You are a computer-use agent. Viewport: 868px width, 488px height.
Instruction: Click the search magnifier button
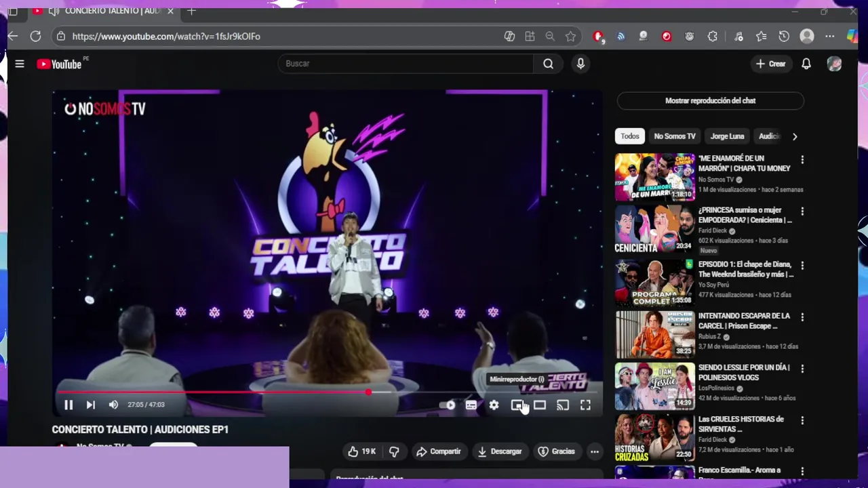pos(548,64)
